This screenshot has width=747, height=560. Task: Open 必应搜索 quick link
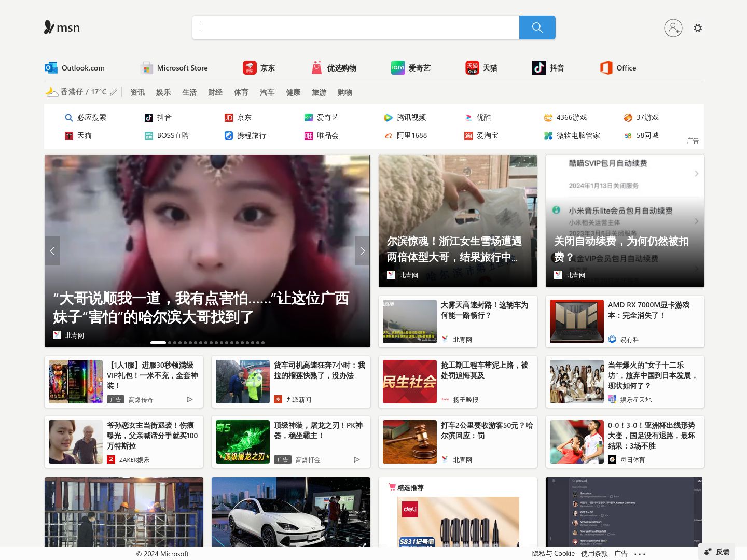click(86, 118)
